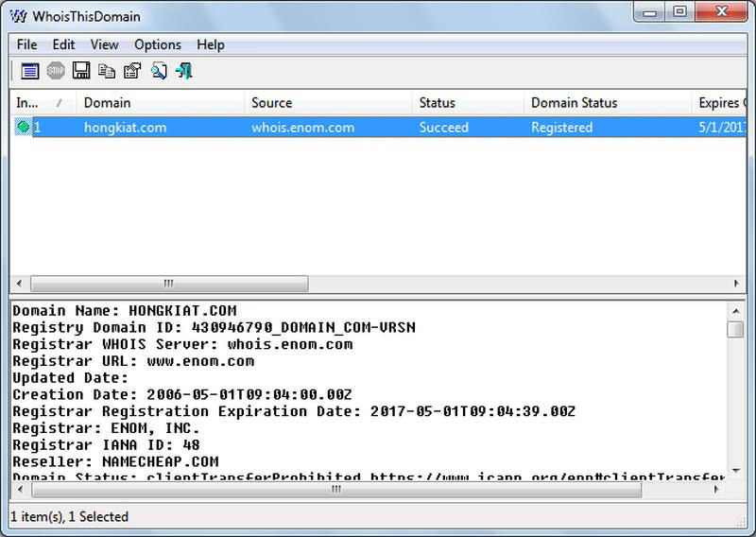Click the details pane scroll left arrow
Screen dimensions: 756x537
[20, 489]
